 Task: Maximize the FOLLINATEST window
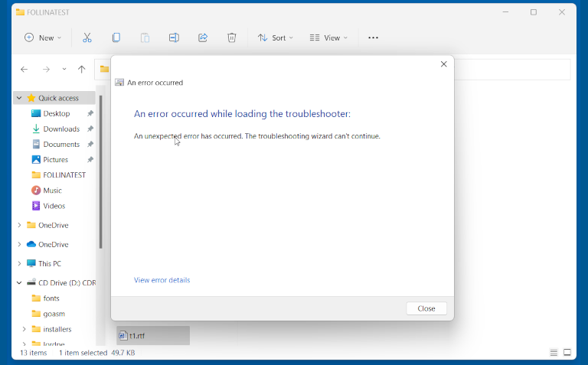click(533, 12)
